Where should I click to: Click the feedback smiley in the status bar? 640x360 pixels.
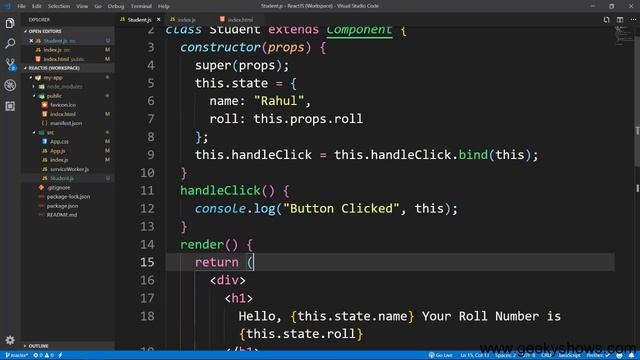tap(619, 356)
